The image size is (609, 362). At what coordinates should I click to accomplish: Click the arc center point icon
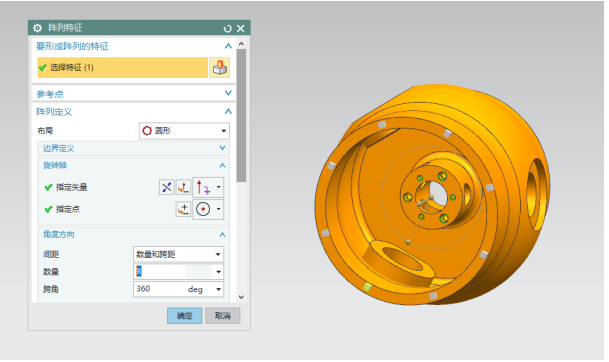point(203,209)
